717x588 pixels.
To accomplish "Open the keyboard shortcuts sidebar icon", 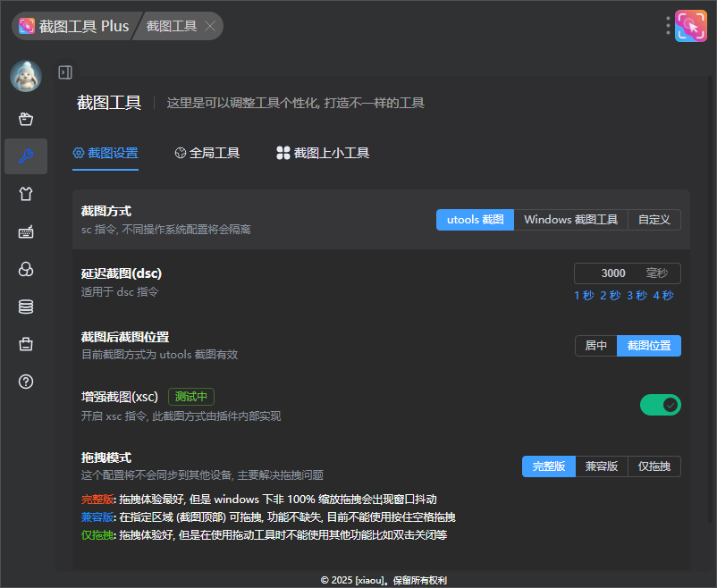I will [26, 232].
